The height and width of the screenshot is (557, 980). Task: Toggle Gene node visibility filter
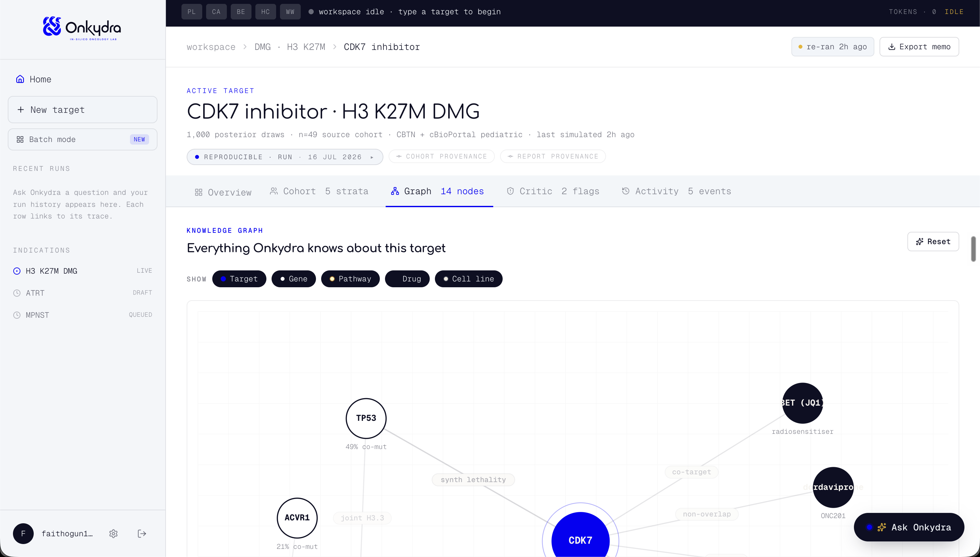[294, 279]
